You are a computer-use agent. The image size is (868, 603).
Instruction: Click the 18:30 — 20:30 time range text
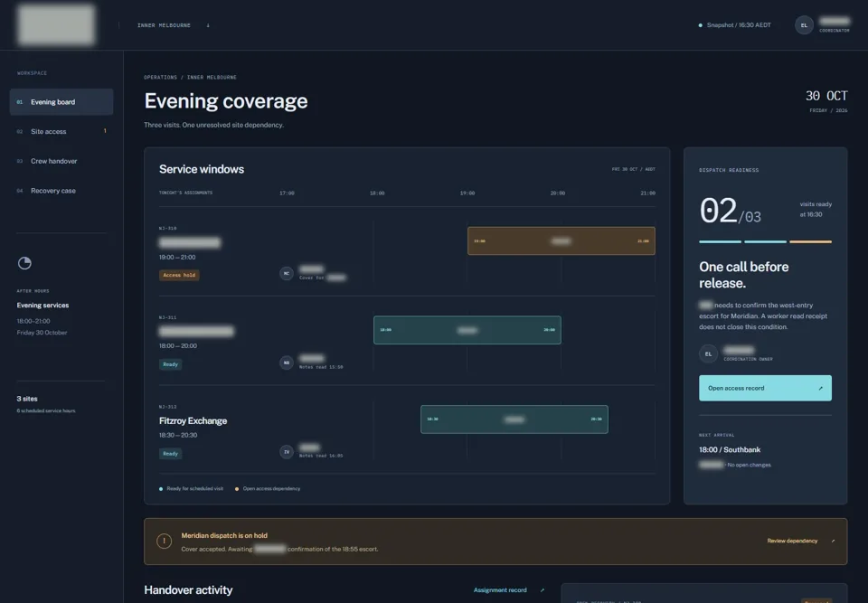pyautogui.click(x=178, y=435)
